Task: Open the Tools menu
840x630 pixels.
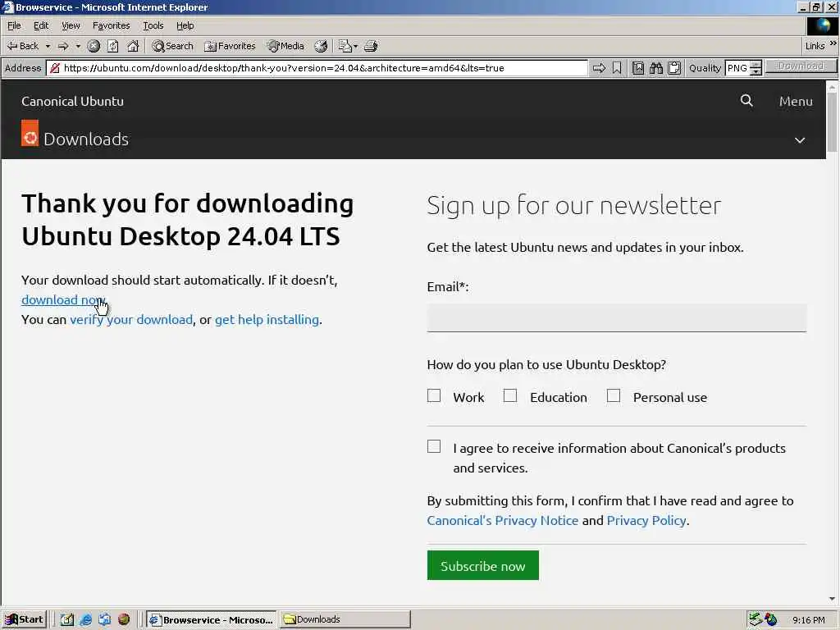Action: [153, 25]
